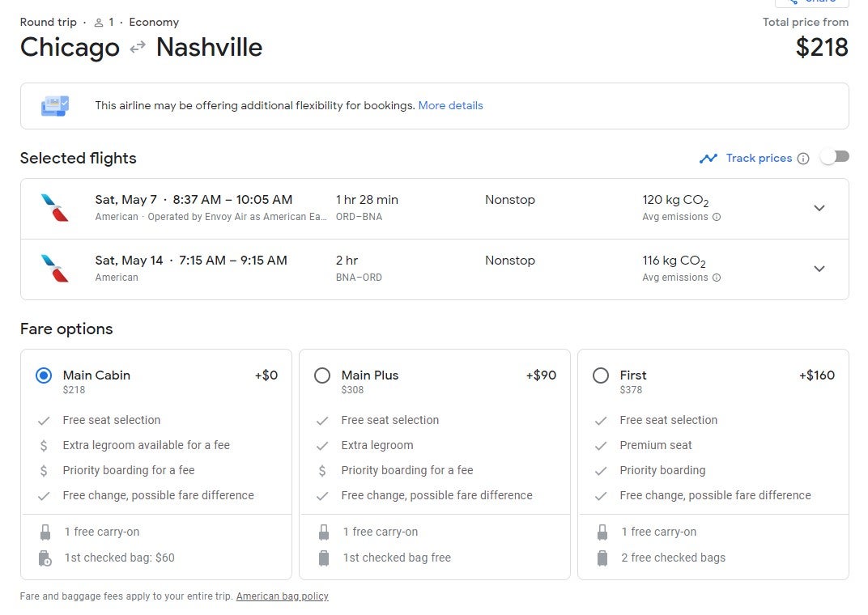Viewport: 868px width, 615px height.
Task: Click the American Airlines logo on the May 7 flight
Action: [53, 208]
